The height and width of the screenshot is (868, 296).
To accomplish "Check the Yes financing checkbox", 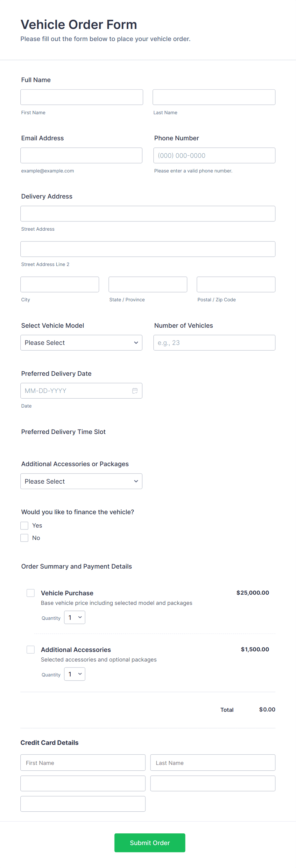I will (24, 525).
